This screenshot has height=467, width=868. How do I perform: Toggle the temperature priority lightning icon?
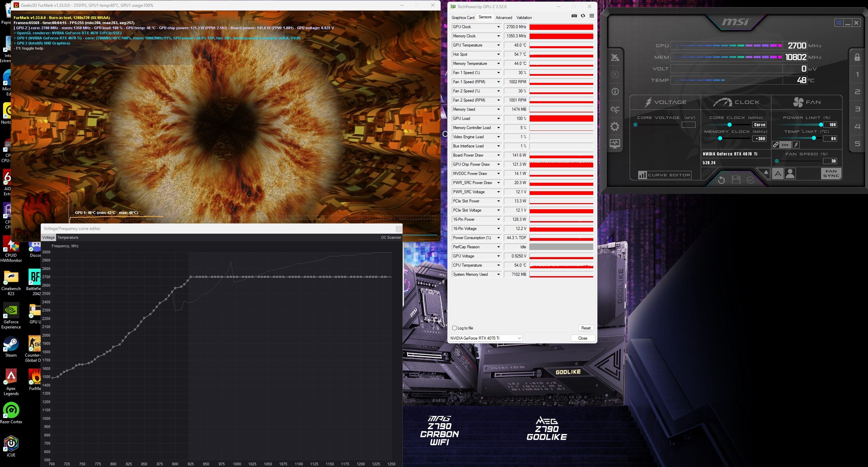[x=796, y=145]
